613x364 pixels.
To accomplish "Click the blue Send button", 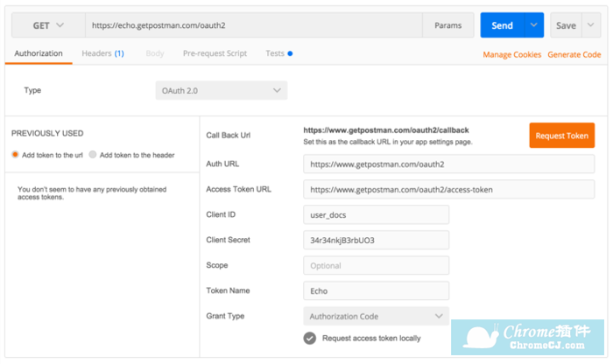I will point(502,25).
